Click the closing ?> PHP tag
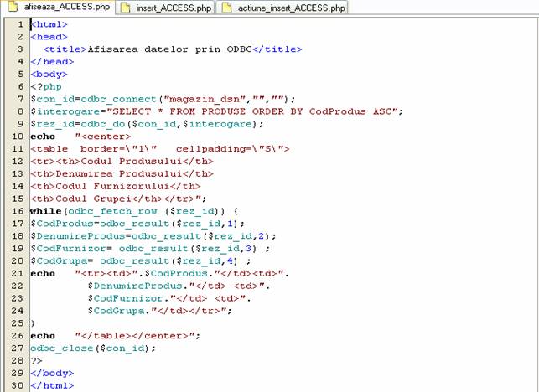 pyautogui.click(x=36, y=360)
